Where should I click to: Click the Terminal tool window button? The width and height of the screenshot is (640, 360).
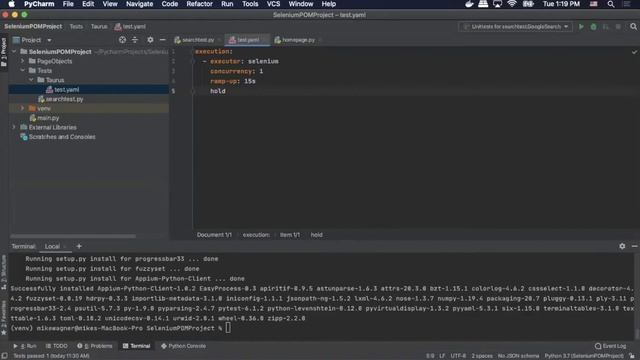(x=136, y=346)
